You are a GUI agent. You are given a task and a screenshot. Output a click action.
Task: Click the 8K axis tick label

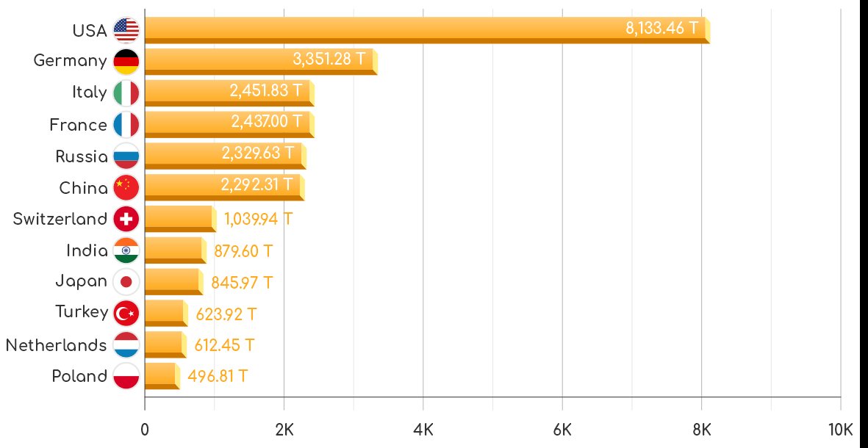(701, 430)
